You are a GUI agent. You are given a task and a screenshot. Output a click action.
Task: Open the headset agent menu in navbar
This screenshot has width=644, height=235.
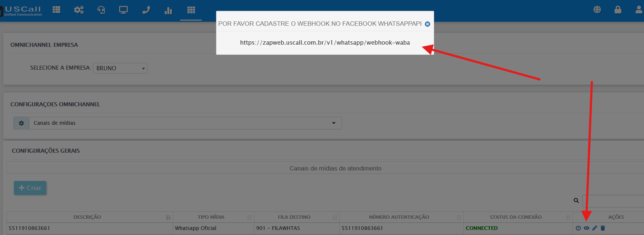click(x=101, y=10)
